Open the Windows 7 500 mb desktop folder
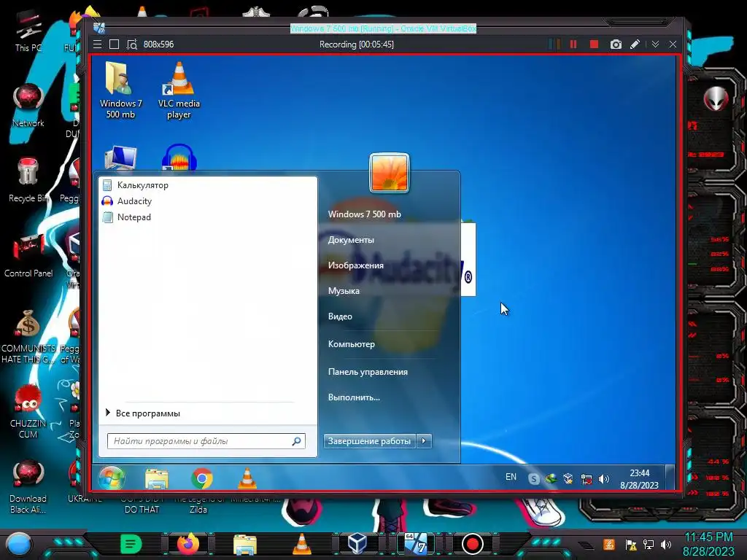Viewport: 747px width, 560px height. [120, 90]
